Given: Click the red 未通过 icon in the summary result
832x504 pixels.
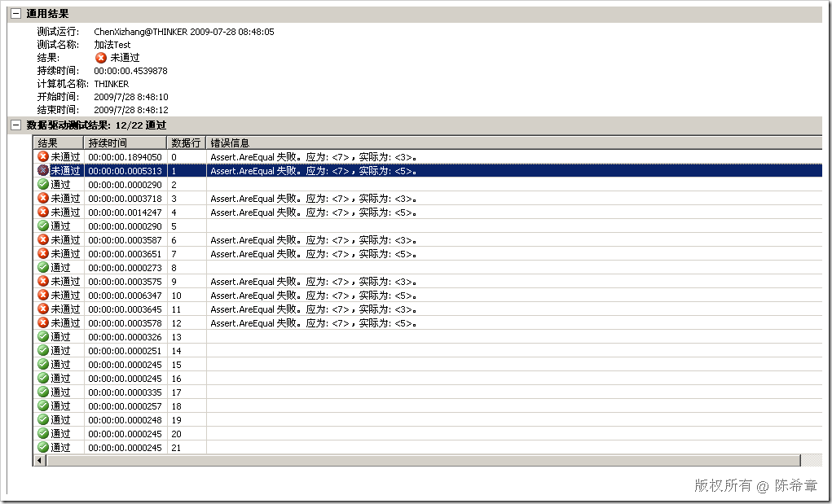Looking at the screenshot, I should 101,58.
